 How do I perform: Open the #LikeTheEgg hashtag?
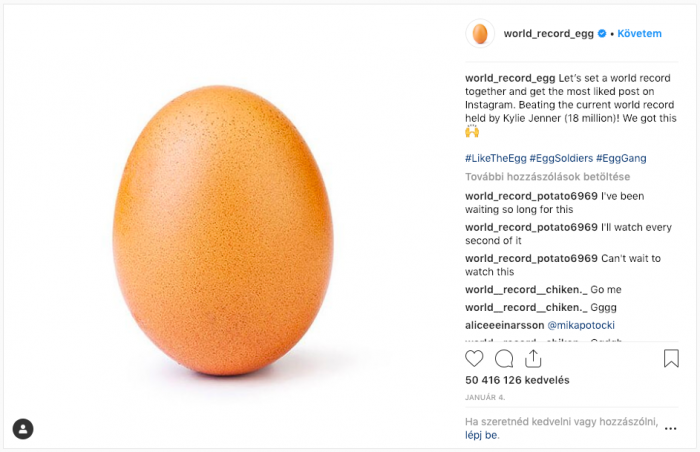496,158
